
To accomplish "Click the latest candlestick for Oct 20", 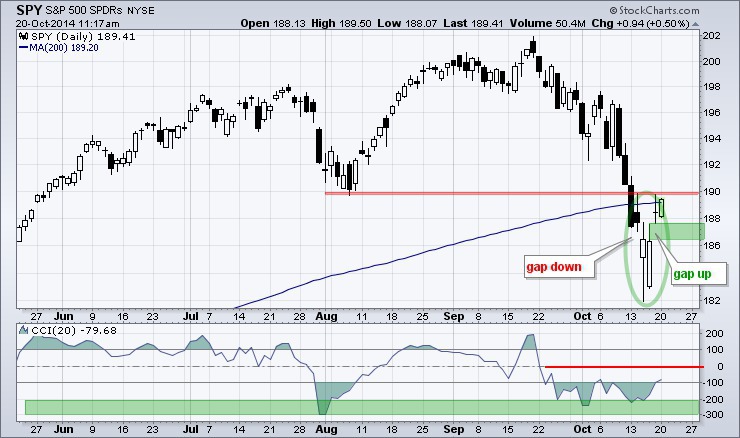I will [x=661, y=207].
